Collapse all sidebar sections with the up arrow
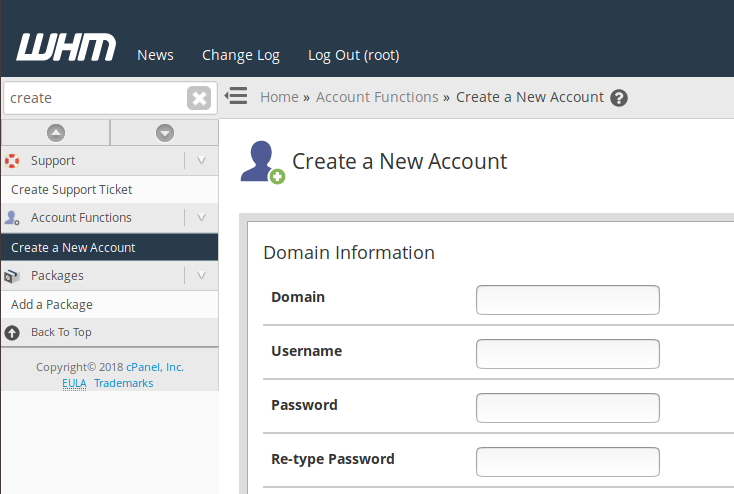The width and height of the screenshot is (734, 494). click(x=56, y=132)
